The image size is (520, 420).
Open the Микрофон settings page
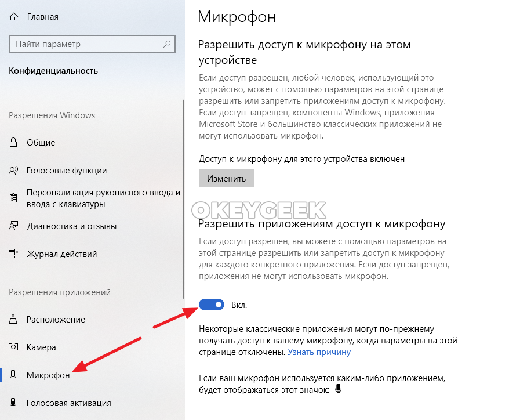(48, 375)
